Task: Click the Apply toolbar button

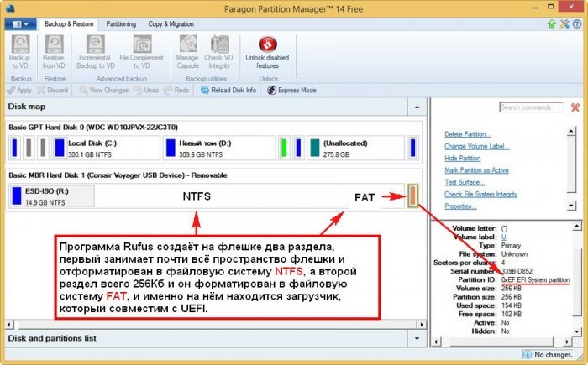Action: click(x=19, y=91)
